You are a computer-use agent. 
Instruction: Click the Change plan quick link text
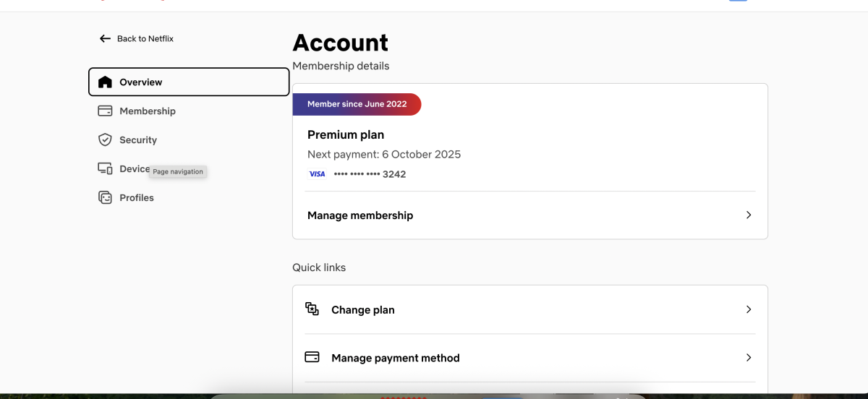[363, 310]
